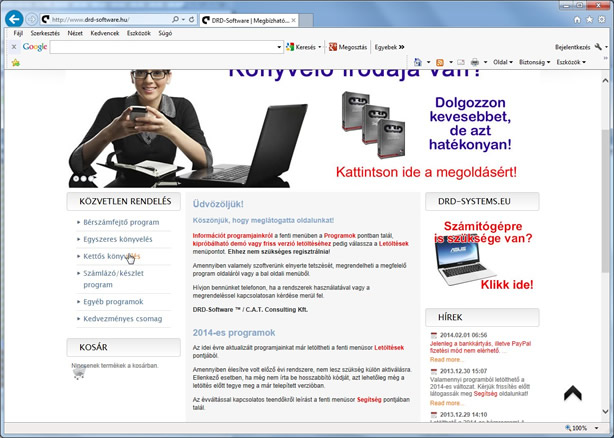Click the Megosztás share button
This screenshot has height=438, width=614.
coord(348,47)
